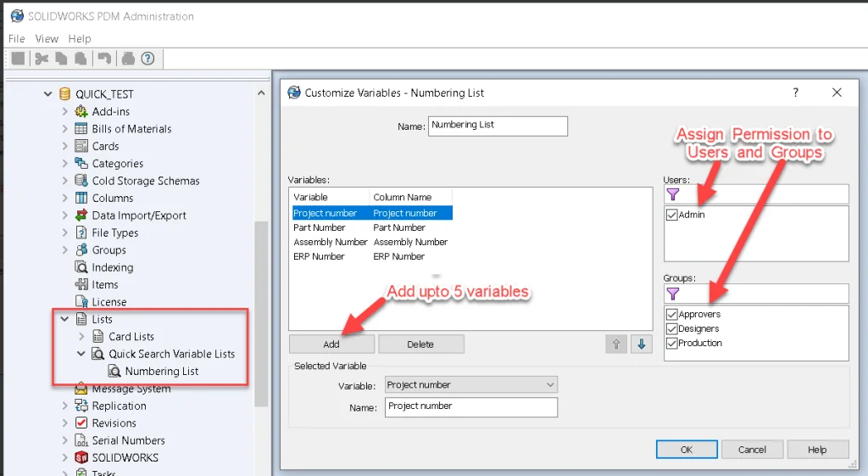
Task: Move selected variable down with blue arrow
Action: (641, 344)
